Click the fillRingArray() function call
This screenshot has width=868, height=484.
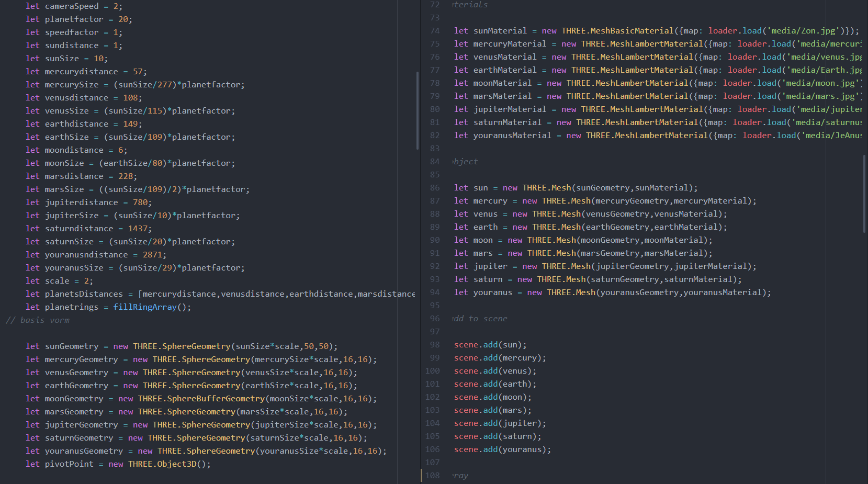click(152, 307)
